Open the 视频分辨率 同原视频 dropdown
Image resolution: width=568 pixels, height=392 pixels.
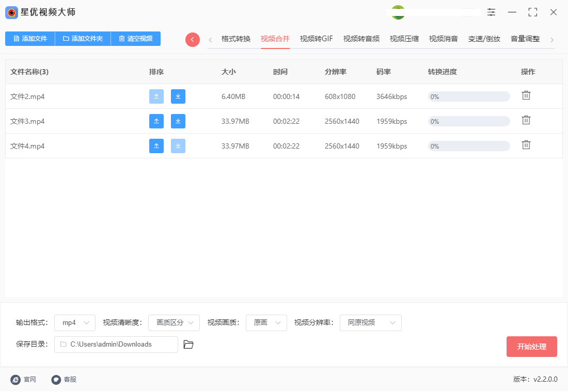click(x=370, y=323)
